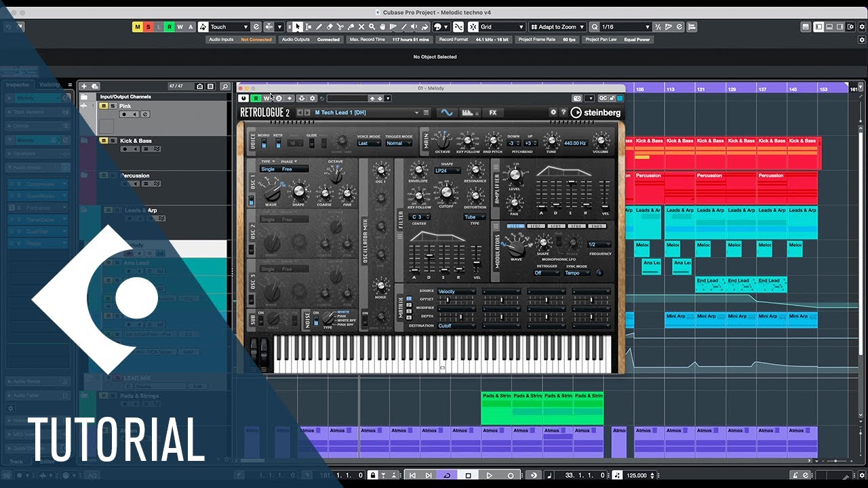The image size is (868, 488).
Task: Open filter shape LP24 dropdown
Action: (x=448, y=170)
